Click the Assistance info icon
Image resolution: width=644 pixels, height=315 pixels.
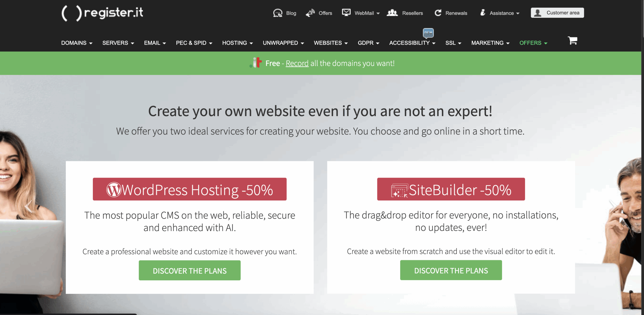(x=482, y=13)
